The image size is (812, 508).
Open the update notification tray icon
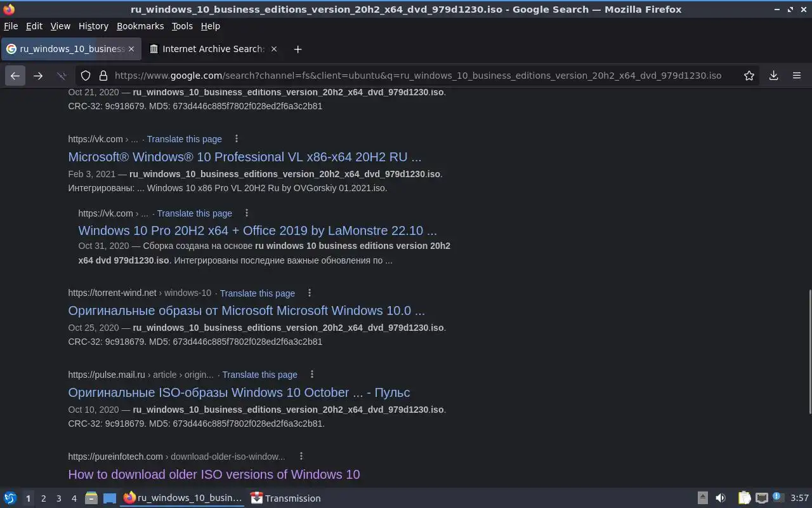point(778,498)
